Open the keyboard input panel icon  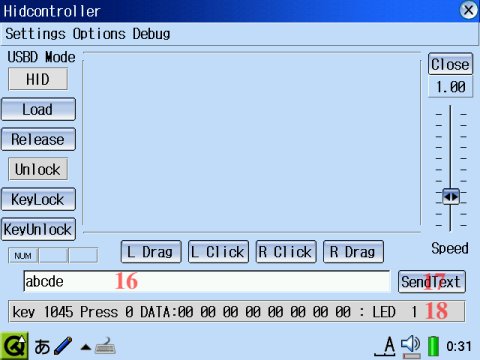click(105, 346)
